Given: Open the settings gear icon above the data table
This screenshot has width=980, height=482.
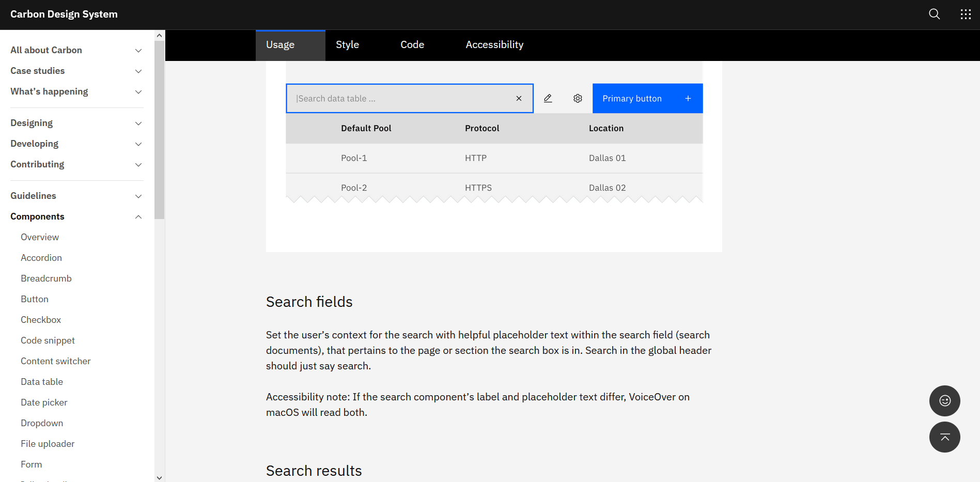Looking at the screenshot, I should (x=578, y=98).
